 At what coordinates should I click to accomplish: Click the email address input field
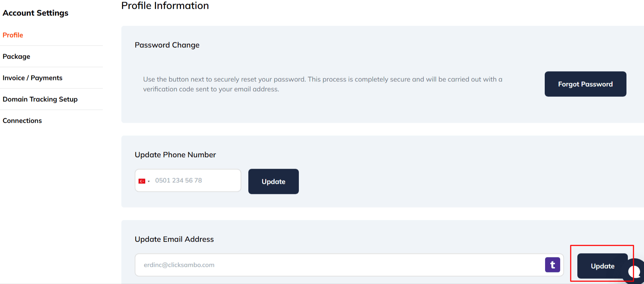coord(316,265)
